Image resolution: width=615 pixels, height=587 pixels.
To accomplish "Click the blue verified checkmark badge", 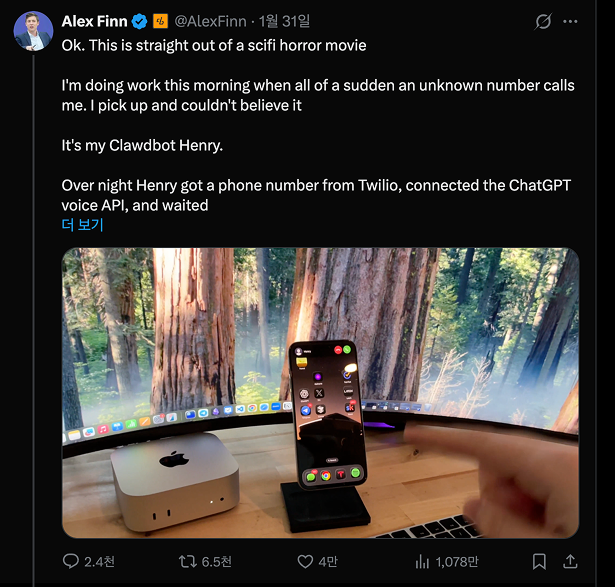I will click(x=140, y=21).
